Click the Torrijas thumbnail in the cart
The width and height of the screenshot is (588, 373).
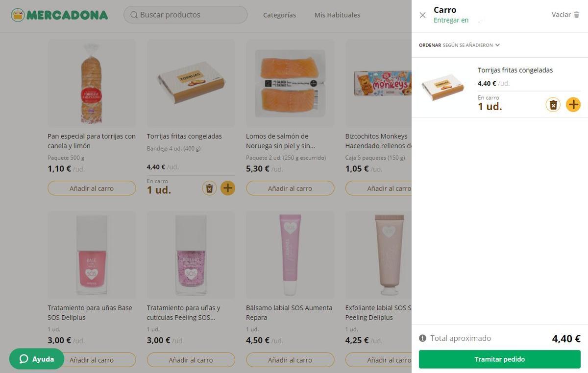click(442, 87)
